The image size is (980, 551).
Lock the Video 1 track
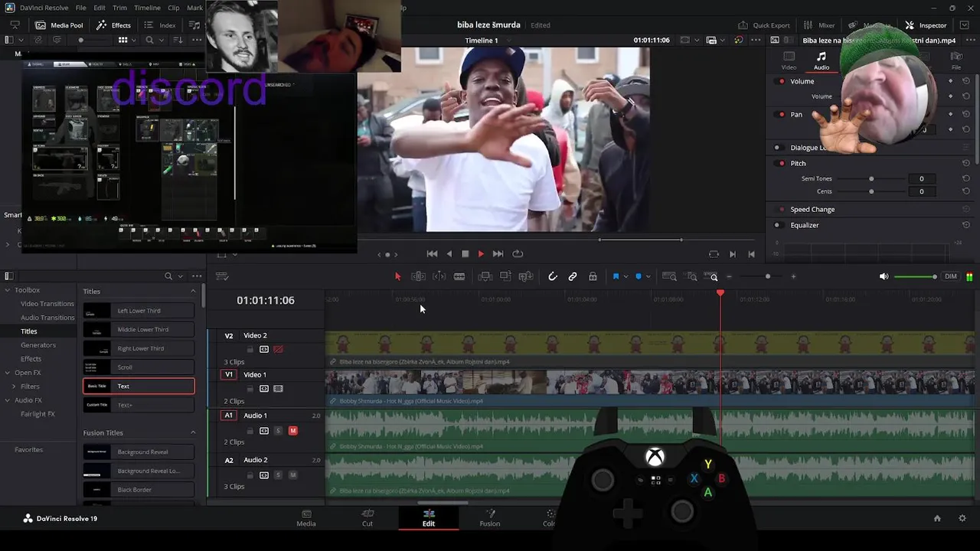click(250, 389)
